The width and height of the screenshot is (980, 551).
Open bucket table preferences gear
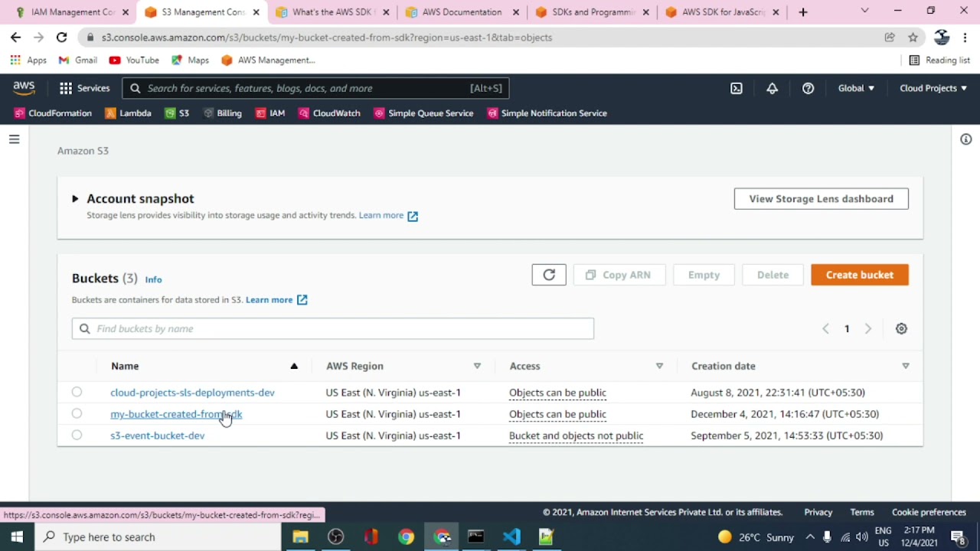point(901,328)
